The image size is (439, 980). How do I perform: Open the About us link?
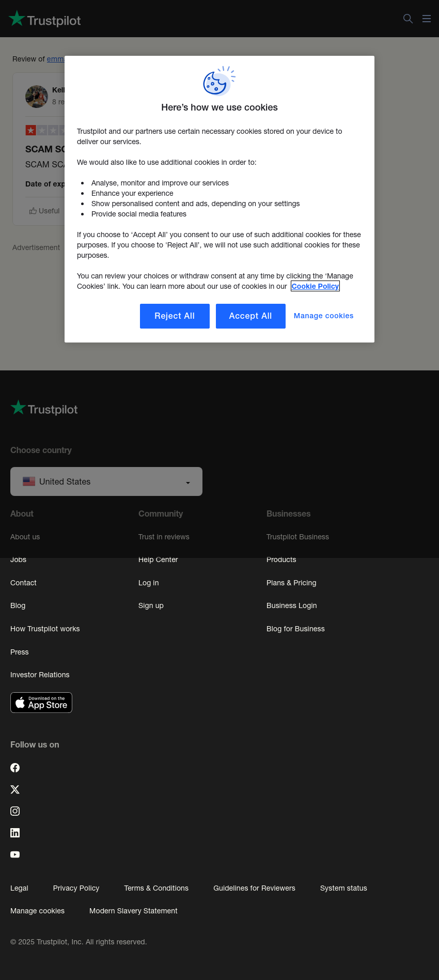tap(25, 537)
